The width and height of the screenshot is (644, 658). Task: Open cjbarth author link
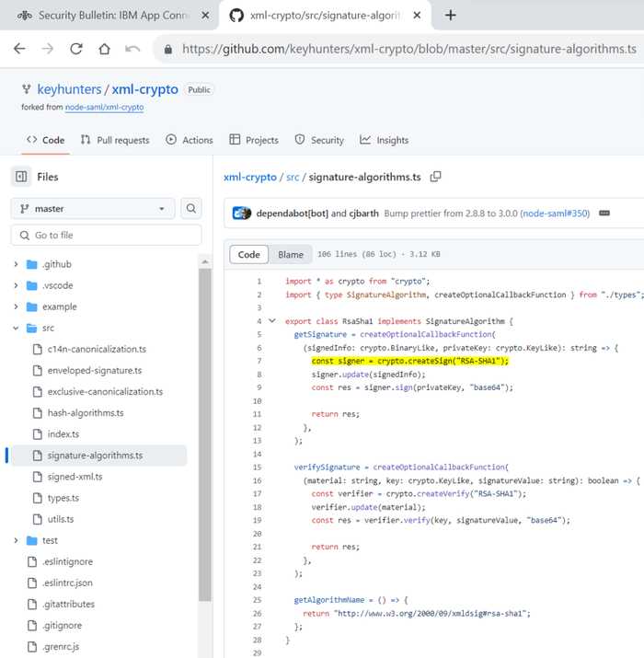(363, 214)
